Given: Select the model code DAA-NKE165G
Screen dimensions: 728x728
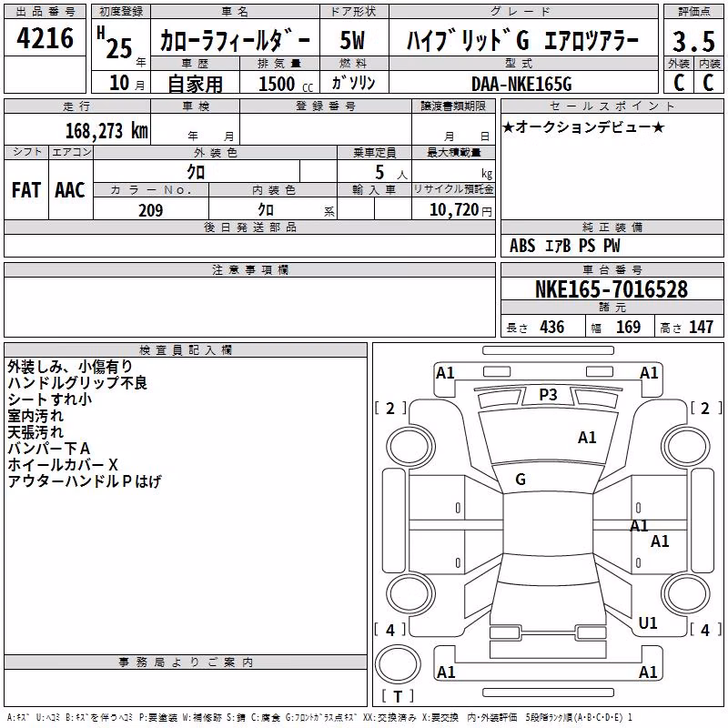Looking at the screenshot, I should [x=521, y=84].
